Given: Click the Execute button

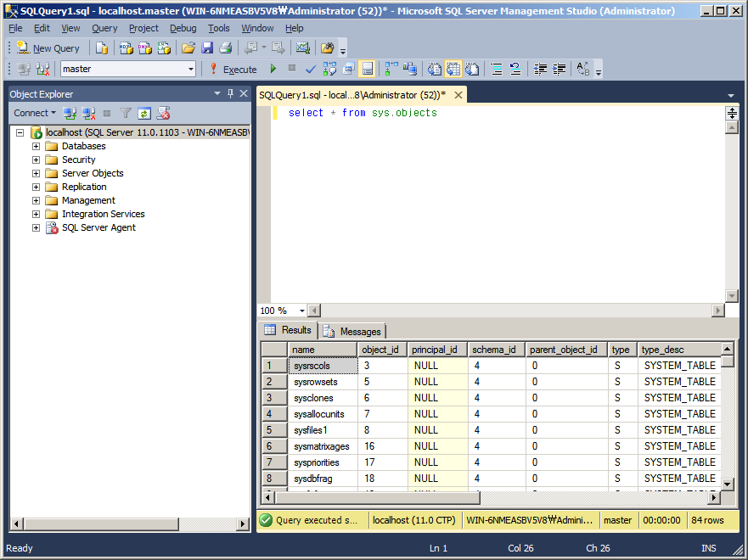Looking at the screenshot, I should pyautogui.click(x=233, y=69).
